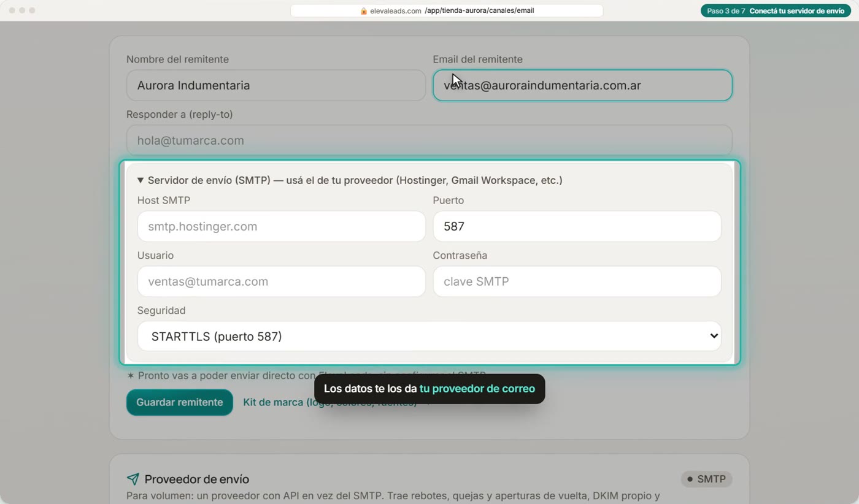Click the tooltip text 'tu proveedor de correo'
The width and height of the screenshot is (859, 504).
click(x=477, y=389)
